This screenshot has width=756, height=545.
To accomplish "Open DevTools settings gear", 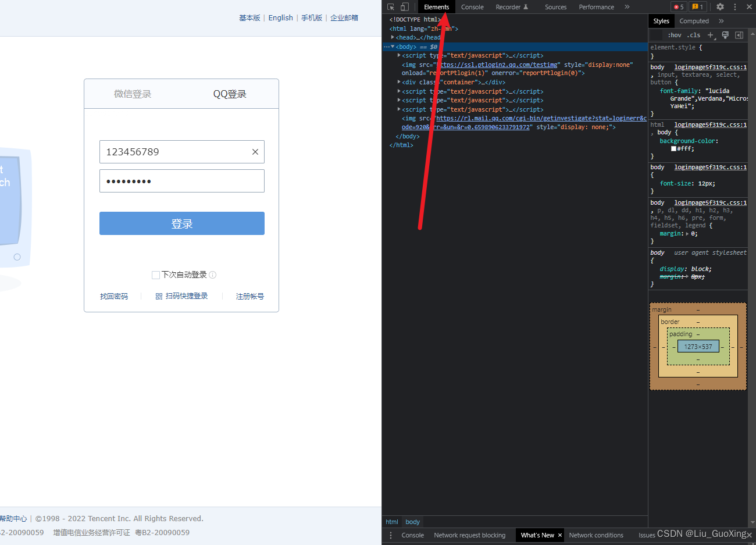I will point(720,7).
